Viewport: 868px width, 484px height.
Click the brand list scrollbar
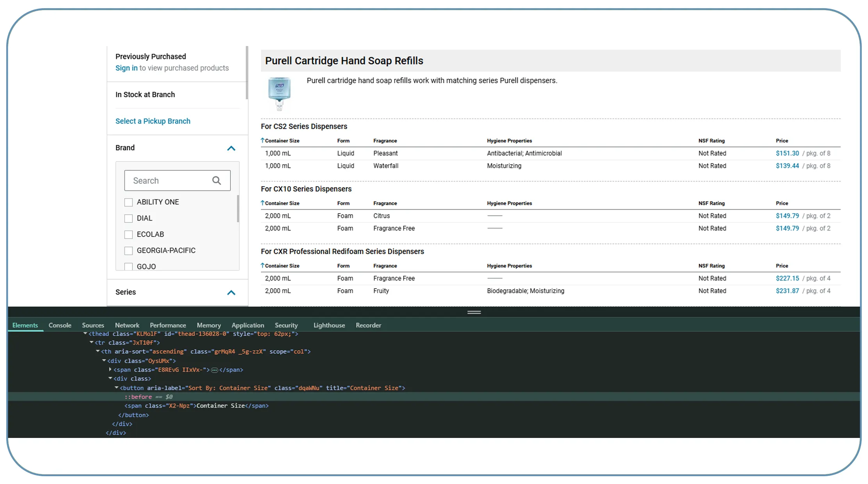click(238, 208)
